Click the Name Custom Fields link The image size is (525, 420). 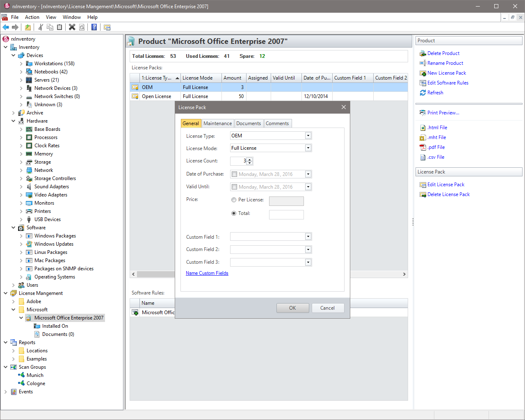207,273
